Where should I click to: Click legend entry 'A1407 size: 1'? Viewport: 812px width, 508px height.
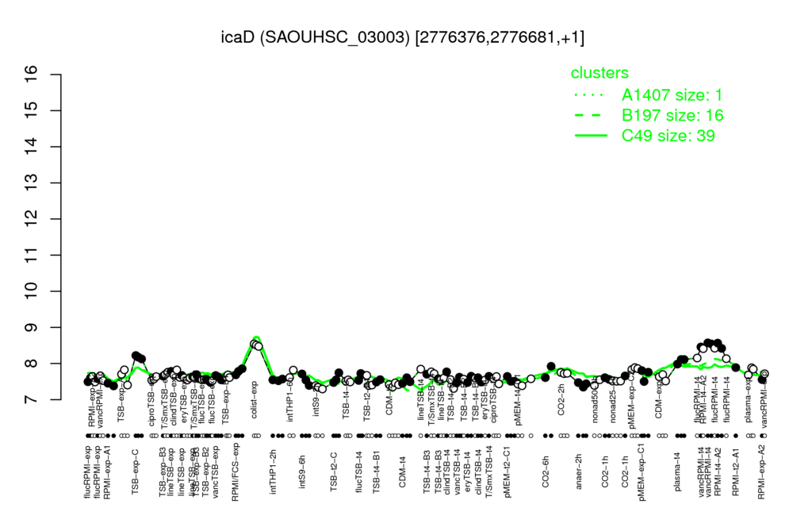pyautogui.click(x=672, y=95)
